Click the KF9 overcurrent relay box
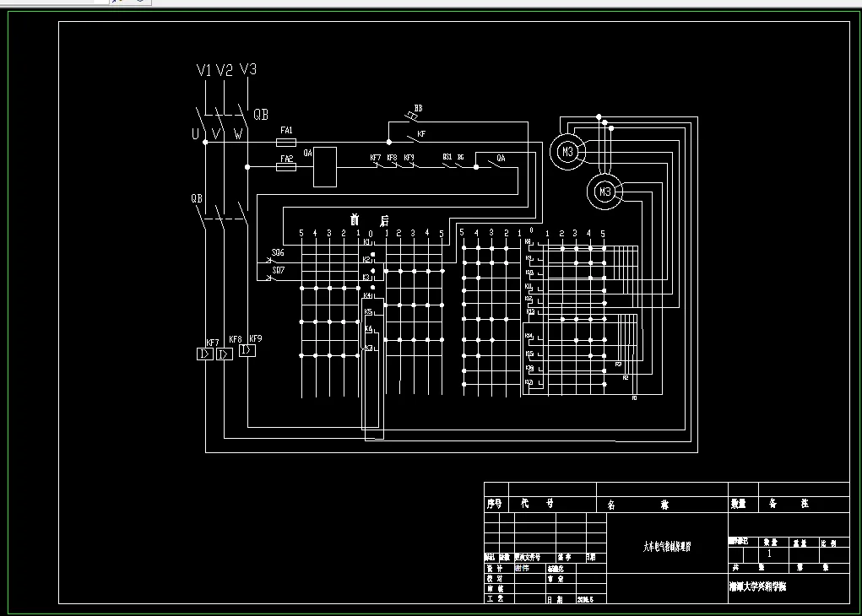862x616 pixels. coord(247,350)
